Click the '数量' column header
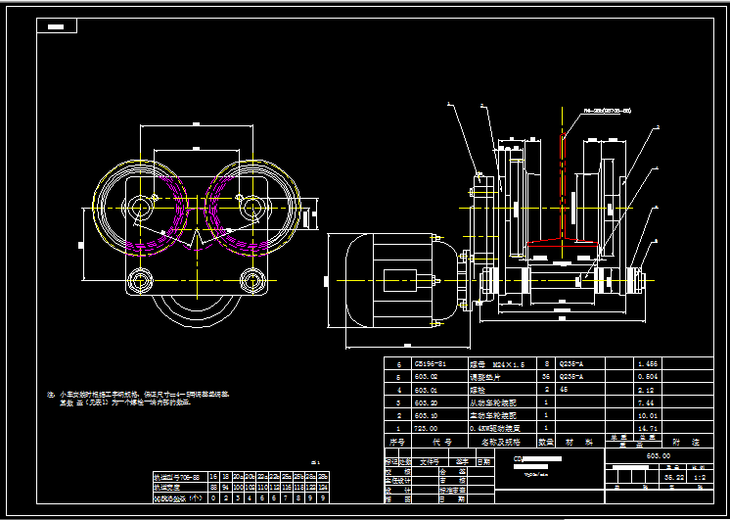The image size is (730, 520). pyautogui.click(x=546, y=442)
